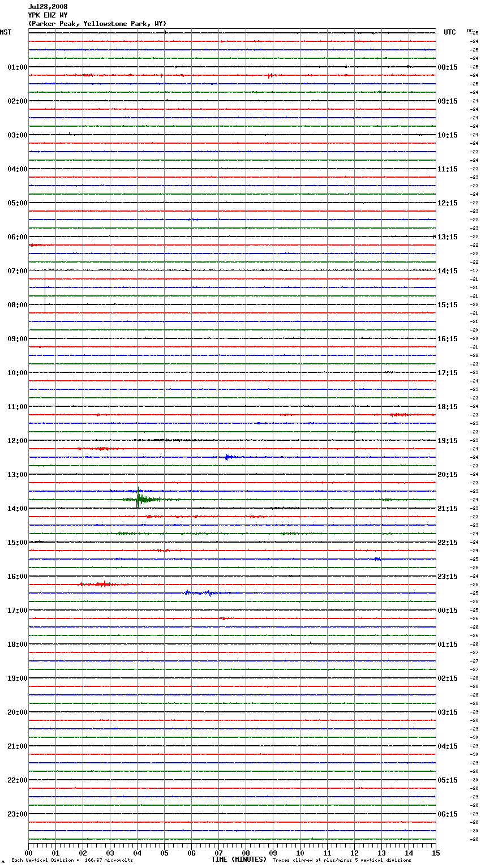The width and height of the screenshot is (481, 868).
Task: Click the 17:15 UTC time label
Action: (448, 373)
